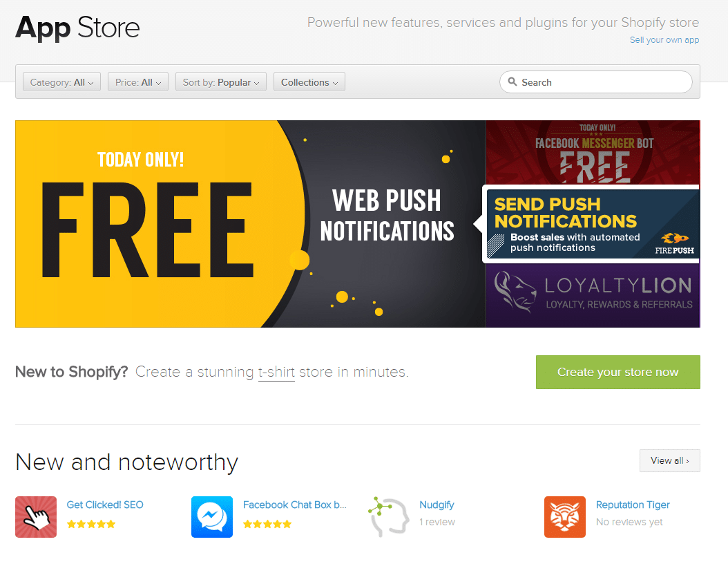
Task: Follow the Sell your own app link
Action: [664, 40]
